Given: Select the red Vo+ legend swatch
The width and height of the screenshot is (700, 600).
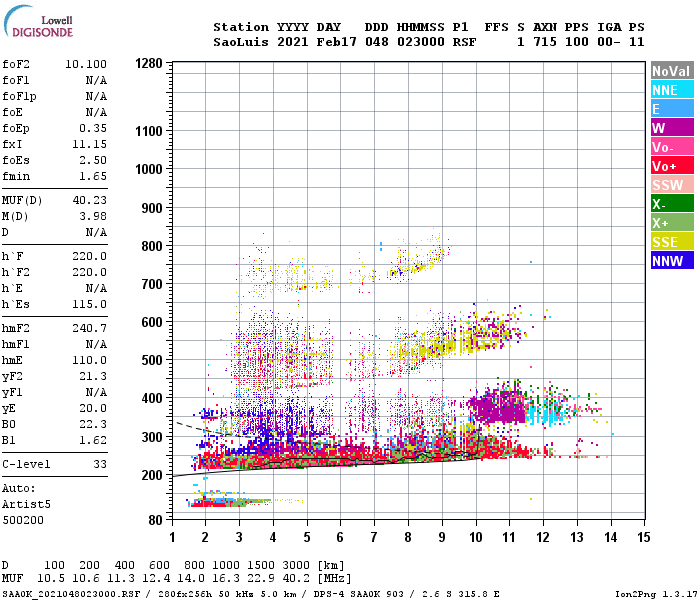Looking at the screenshot, I should click(672, 166).
